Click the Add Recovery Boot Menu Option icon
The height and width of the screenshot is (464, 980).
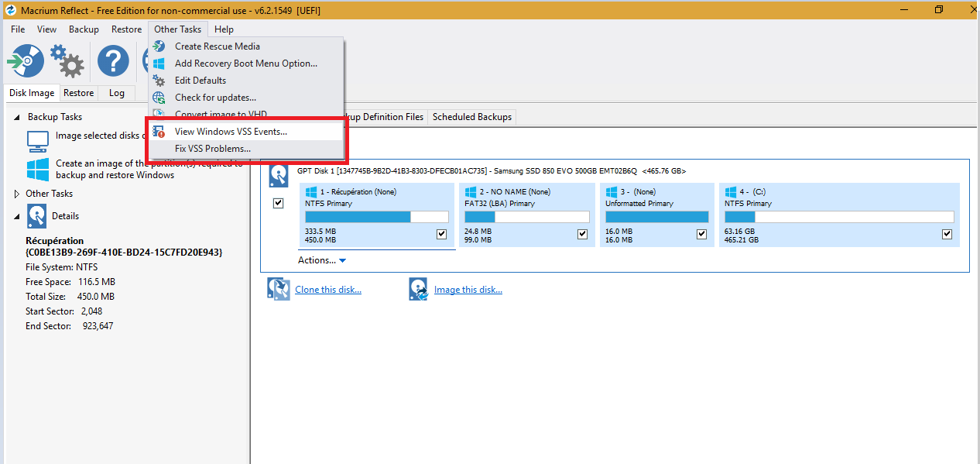[159, 64]
